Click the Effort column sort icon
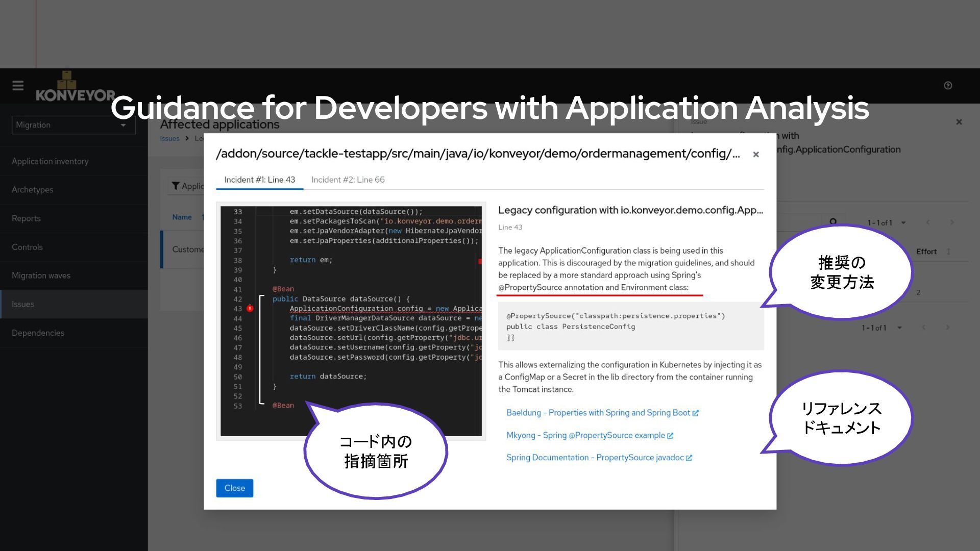 pyautogui.click(x=949, y=252)
